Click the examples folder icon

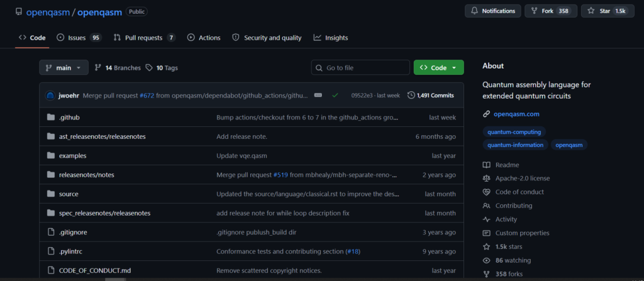click(x=51, y=156)
